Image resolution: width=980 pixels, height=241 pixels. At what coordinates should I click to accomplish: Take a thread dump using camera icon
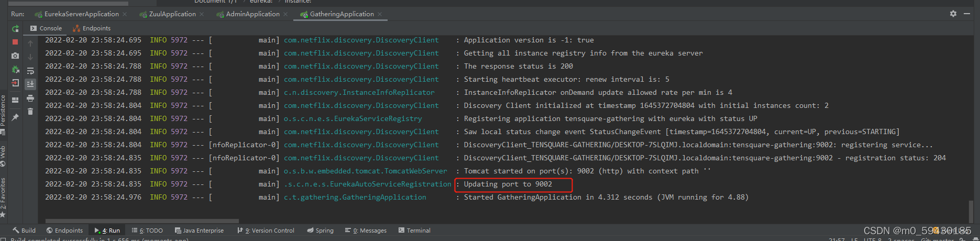pyautogui.click(x=15, y=56)
